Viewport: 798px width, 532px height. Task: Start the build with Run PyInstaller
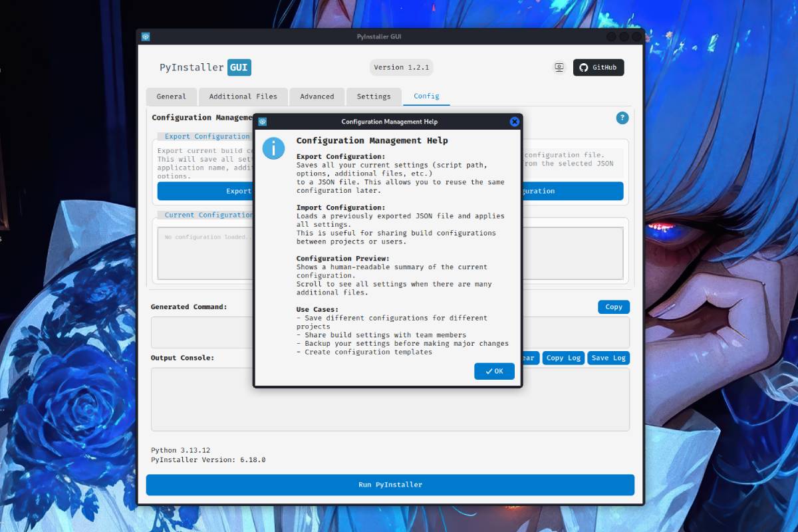click(x=390, y=485)
